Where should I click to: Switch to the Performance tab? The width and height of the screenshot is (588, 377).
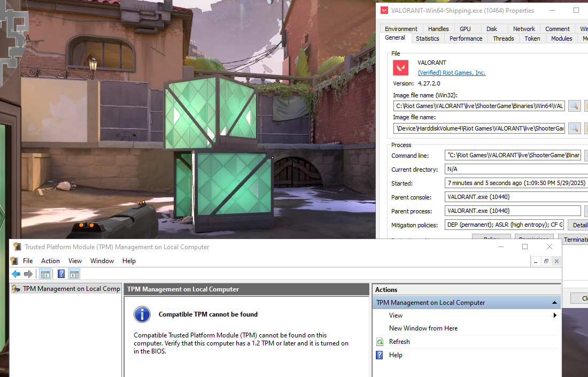coord(466,39)
